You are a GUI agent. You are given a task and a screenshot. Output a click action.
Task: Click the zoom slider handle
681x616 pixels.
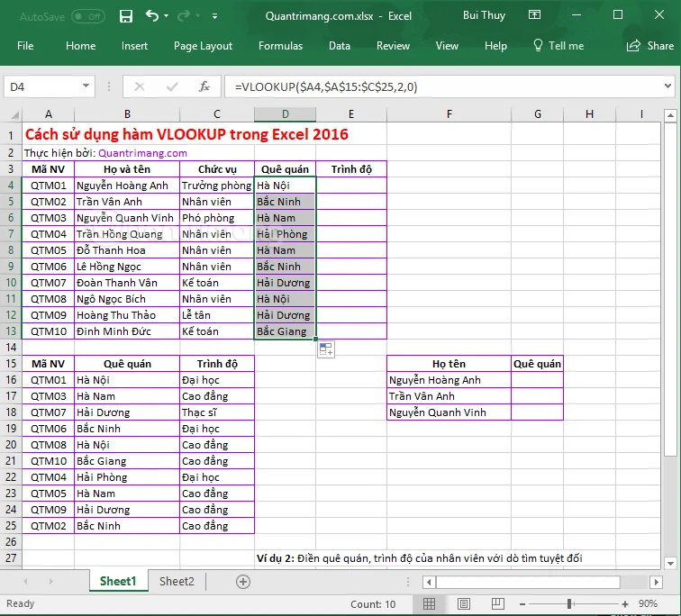569,604
